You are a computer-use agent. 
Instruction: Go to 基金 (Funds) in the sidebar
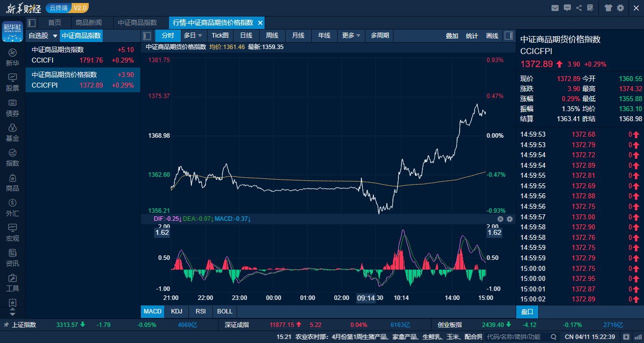[x=13, y=132]
